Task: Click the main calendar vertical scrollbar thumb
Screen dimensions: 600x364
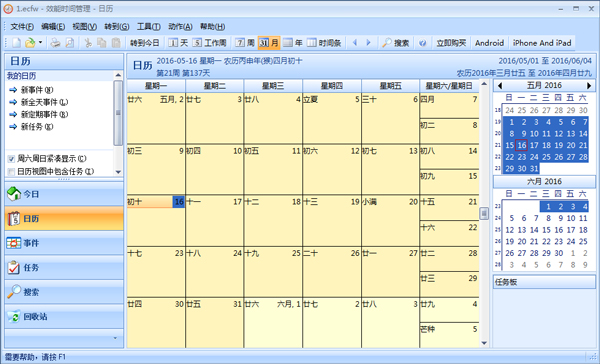Action: tap(484, 213)
